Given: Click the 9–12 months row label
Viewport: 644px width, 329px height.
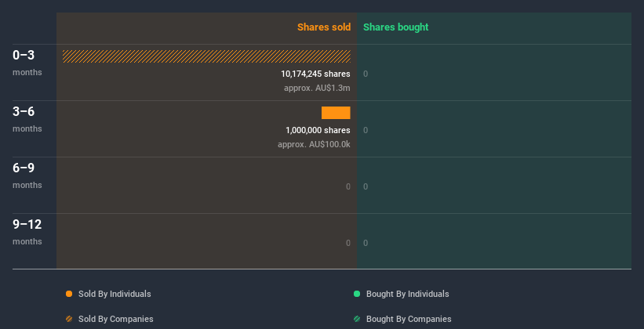Looking at the screenshot, I should [27, 232].
